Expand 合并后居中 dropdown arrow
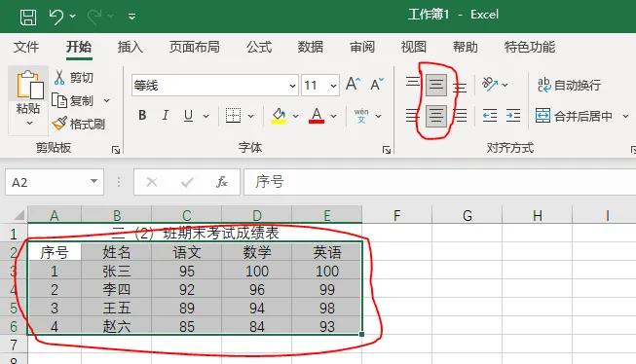Viewport: 636px width, 364px height. tap(625, 117)
